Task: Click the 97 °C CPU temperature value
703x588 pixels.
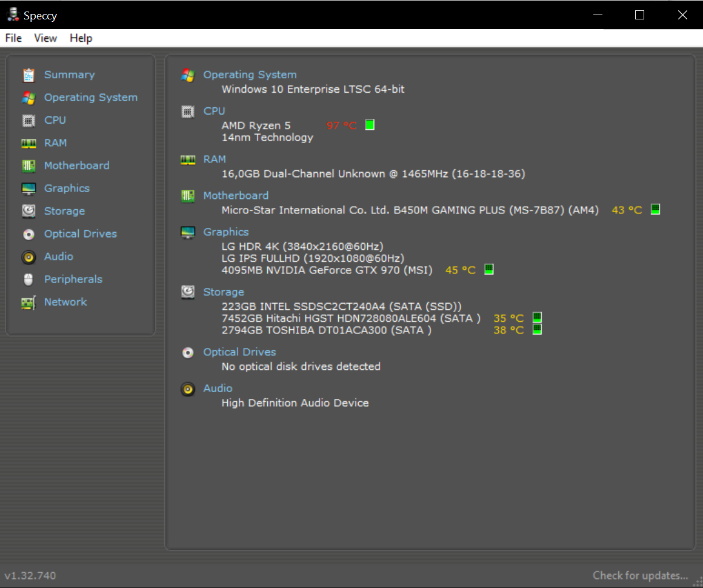Action: (342, 125)
